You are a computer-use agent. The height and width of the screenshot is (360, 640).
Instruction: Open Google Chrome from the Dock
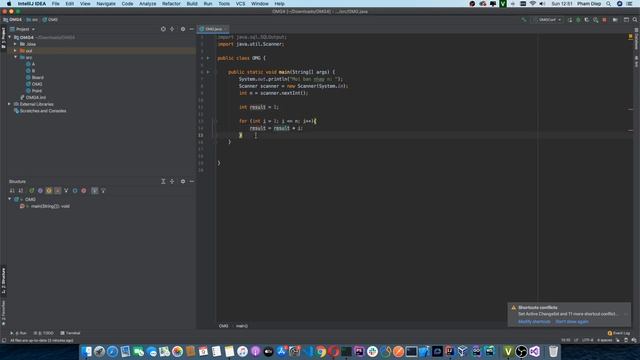(x=320, y=351)
